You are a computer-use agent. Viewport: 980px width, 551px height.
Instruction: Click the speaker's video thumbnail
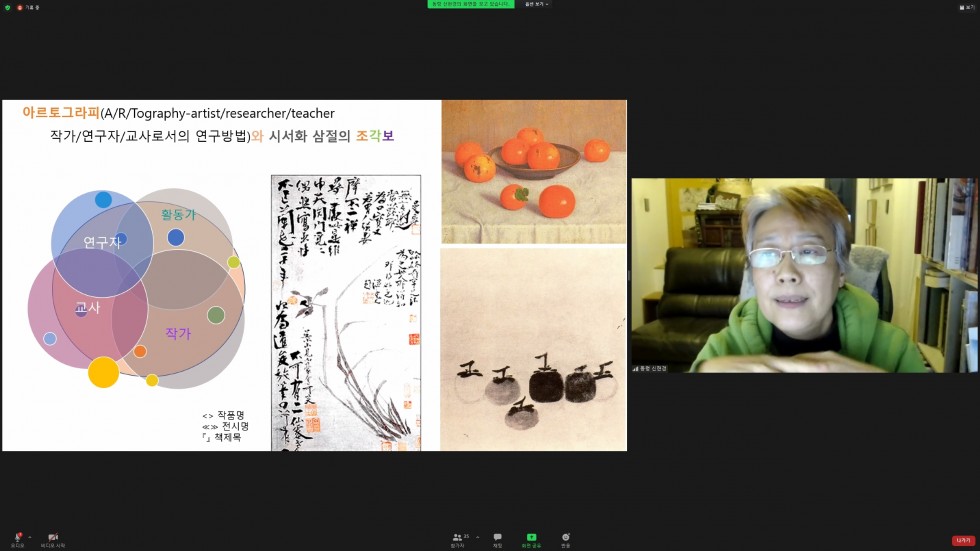805,276
